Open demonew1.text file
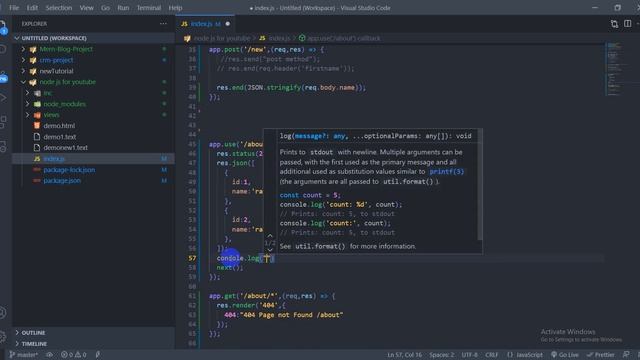Viewport: 640px width, 360px height. point(65,148)
